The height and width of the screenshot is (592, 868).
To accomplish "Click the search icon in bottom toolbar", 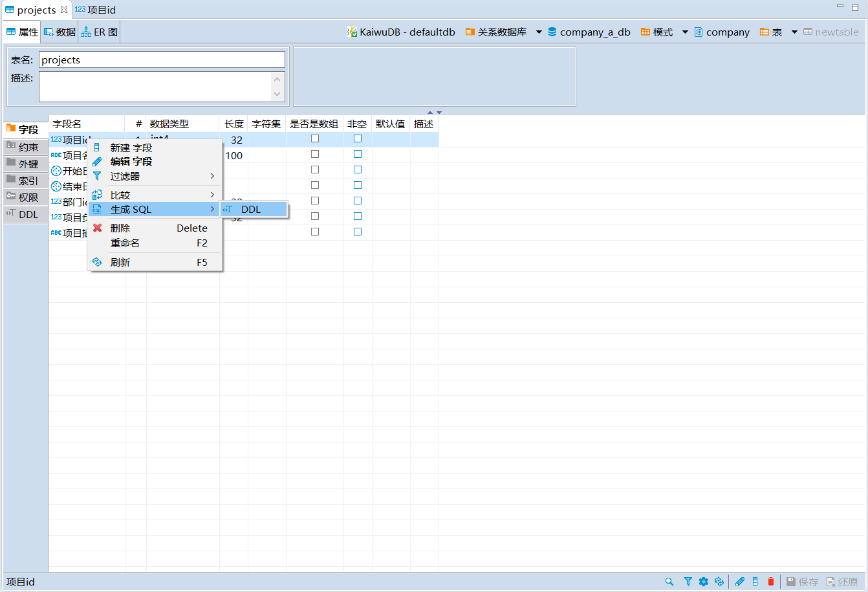I will pyautogui.click(x=669, y=582).
